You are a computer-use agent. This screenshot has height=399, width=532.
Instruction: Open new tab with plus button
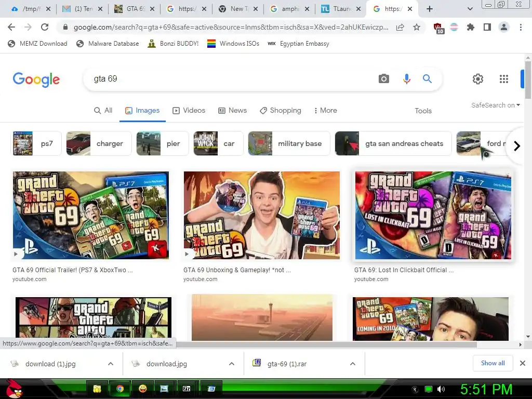coord(430,9)
